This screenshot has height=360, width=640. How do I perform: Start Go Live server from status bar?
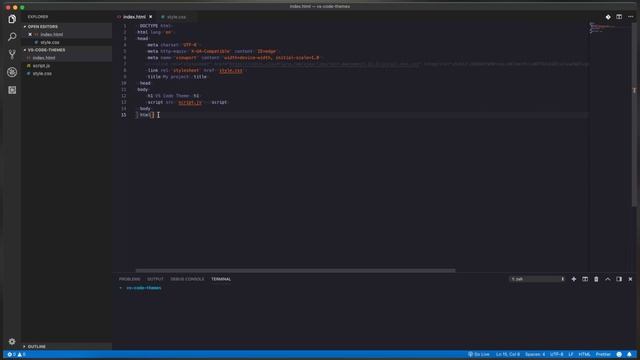pos(479,354)
